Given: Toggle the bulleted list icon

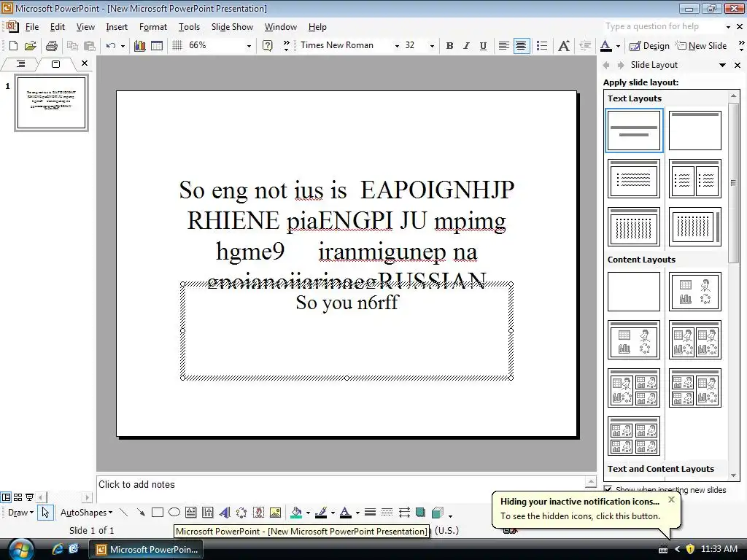Looking at the screenshot, I should [x=542, y=46].
